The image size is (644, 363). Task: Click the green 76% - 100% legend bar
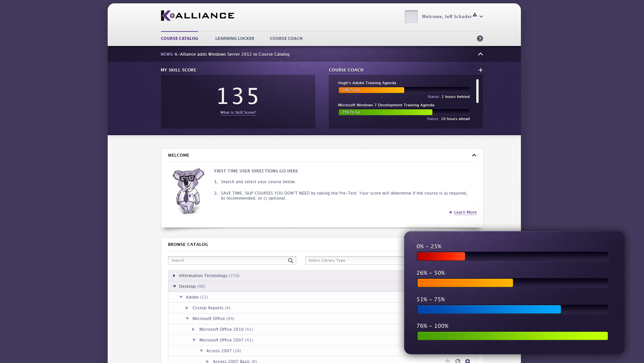[x=513, y=336]
